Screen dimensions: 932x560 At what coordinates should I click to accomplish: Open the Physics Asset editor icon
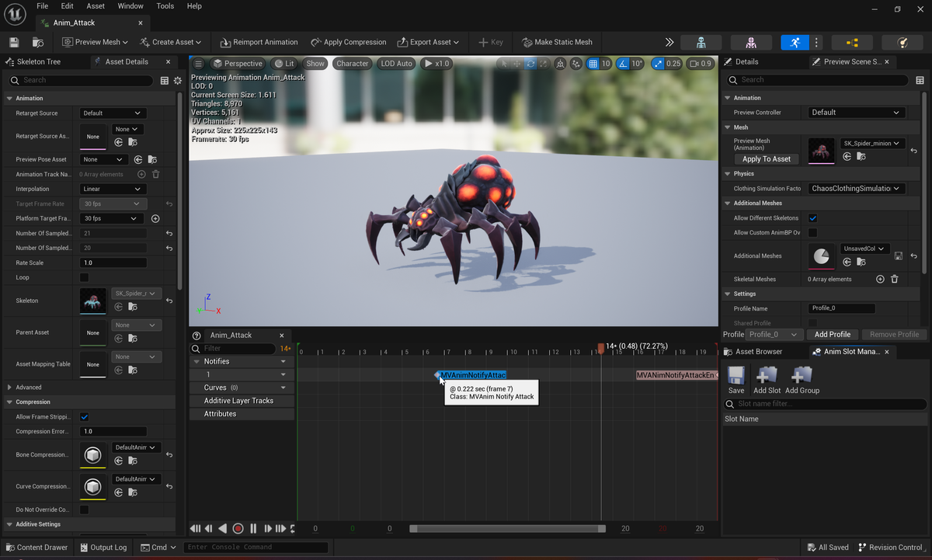coord(903,41)
